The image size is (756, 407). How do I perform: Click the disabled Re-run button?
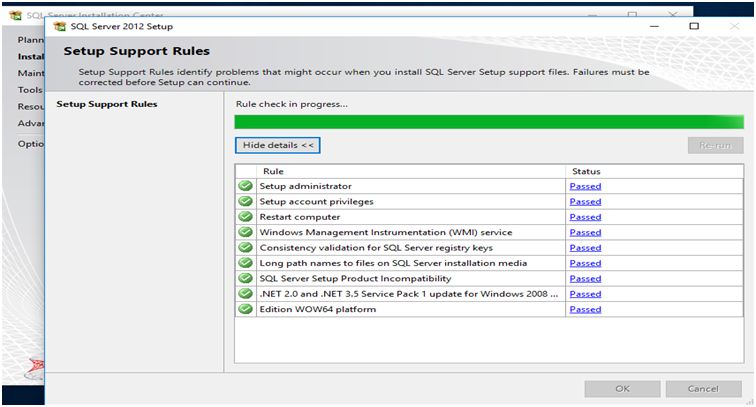(x=716, y=145)
